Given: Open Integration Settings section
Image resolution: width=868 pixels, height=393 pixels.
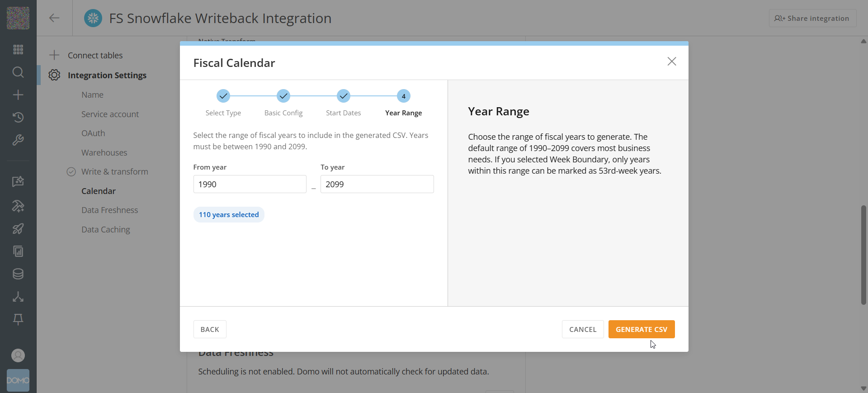Looking at the screenshot, I should click(107, 75).
